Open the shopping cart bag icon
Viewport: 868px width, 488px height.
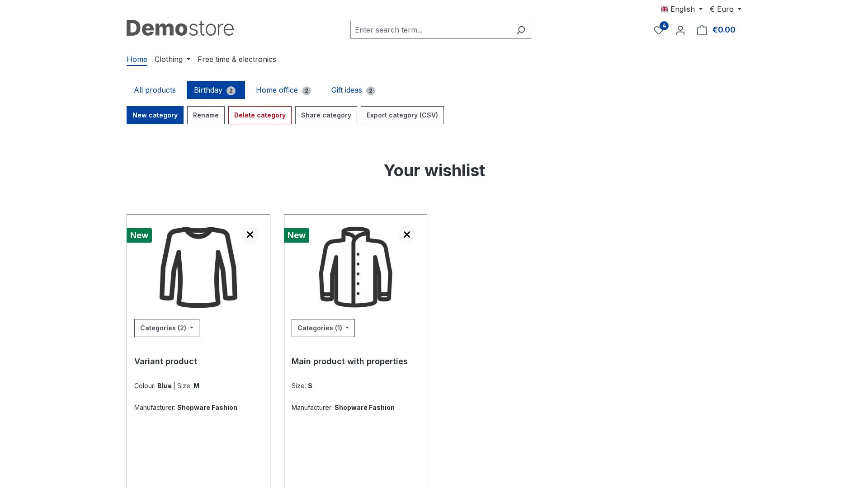click(x=702, y=30)
